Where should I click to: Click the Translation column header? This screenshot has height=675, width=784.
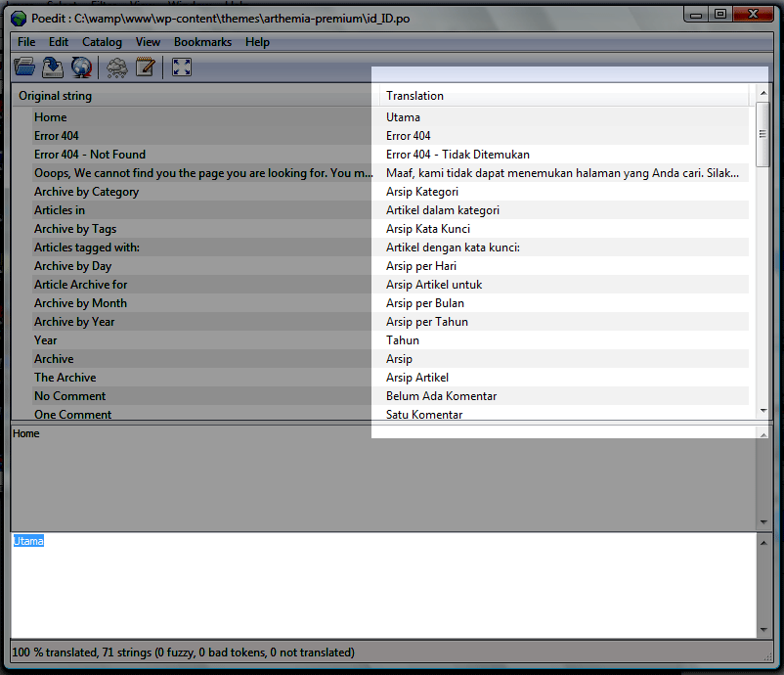point(563,96)
